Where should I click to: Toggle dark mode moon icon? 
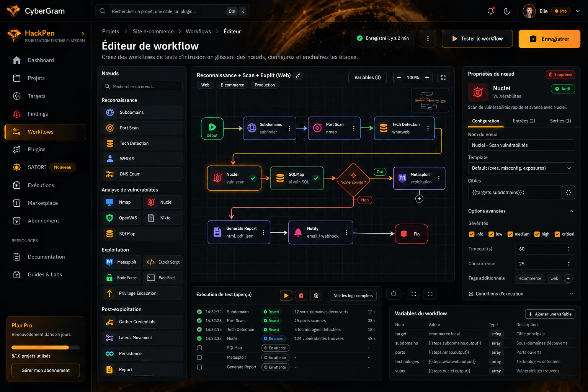507,11
